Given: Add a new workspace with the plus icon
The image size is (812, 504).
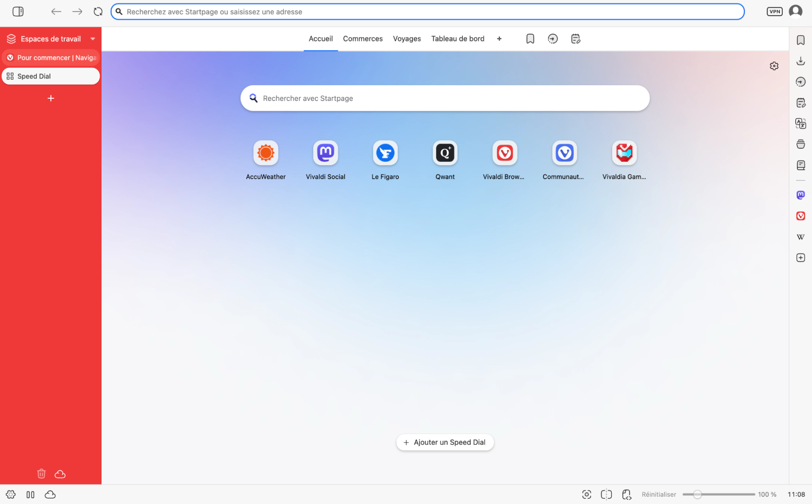Looking at the screenshot, I should click(x=50, y=98).
